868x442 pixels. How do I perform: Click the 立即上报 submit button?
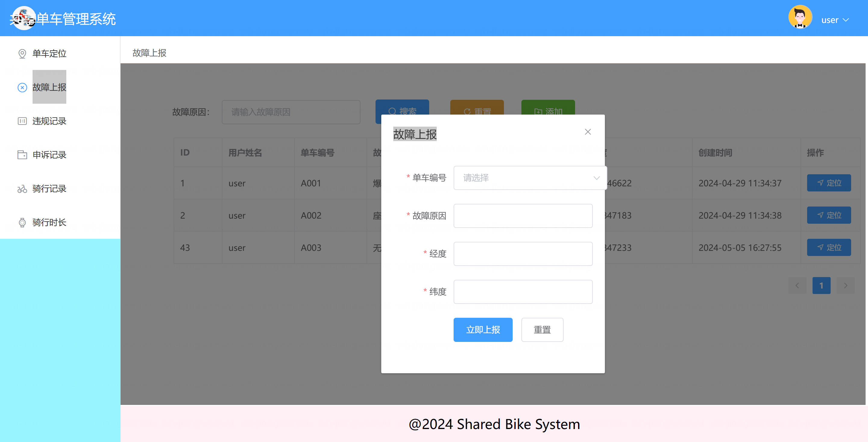click(x=483, y=330)
